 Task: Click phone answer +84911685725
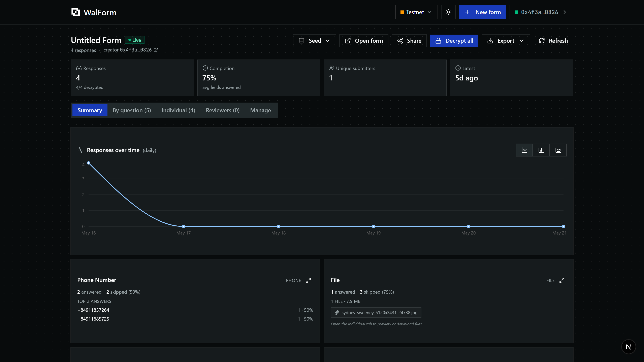93,319
